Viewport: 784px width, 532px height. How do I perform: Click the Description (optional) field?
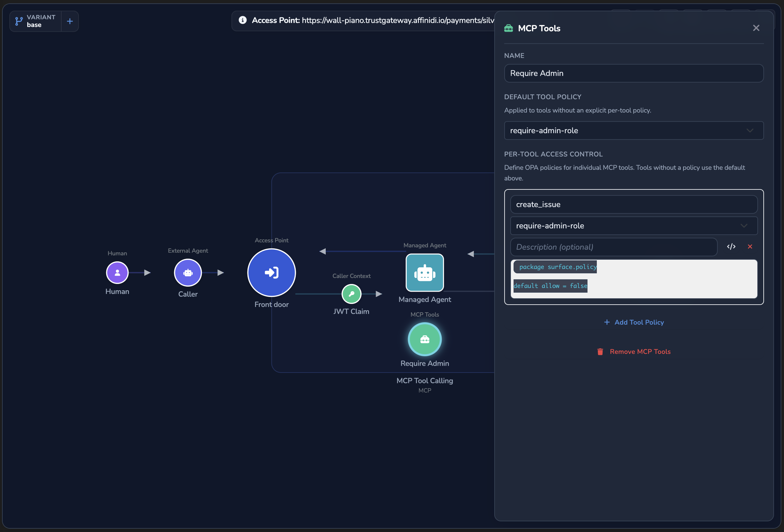(x=613, y=247)
